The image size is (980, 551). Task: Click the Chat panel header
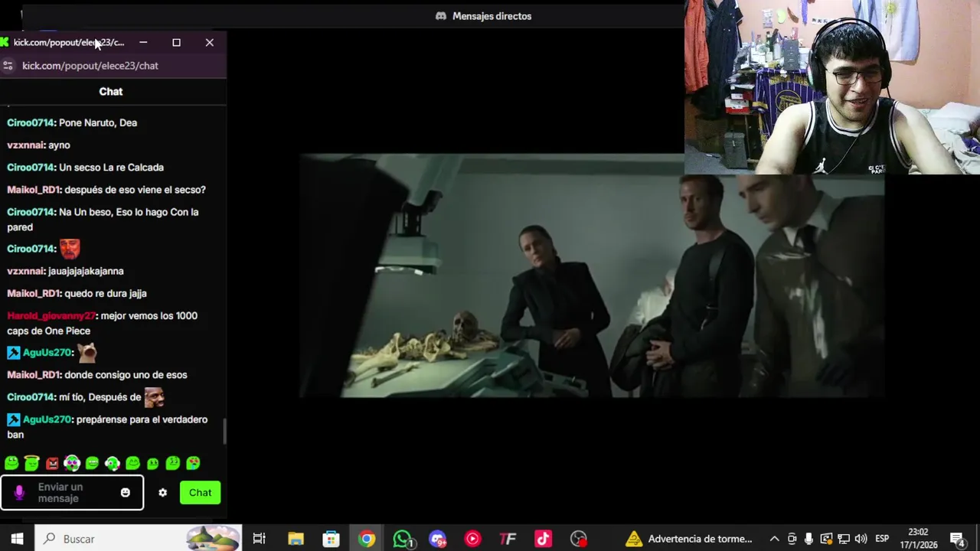pyautogui.click(x=111, y=91)
